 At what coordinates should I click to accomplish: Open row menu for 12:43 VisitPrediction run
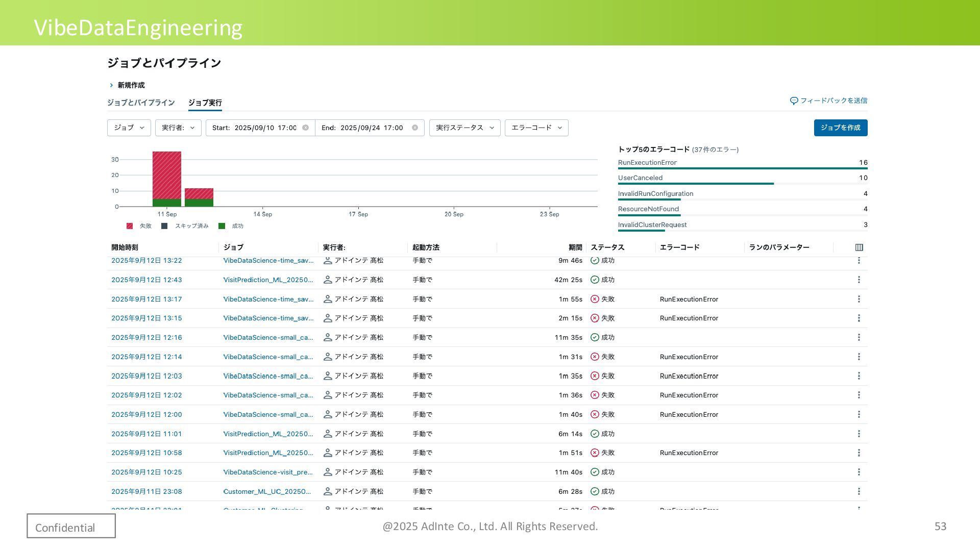coord(859,280)
